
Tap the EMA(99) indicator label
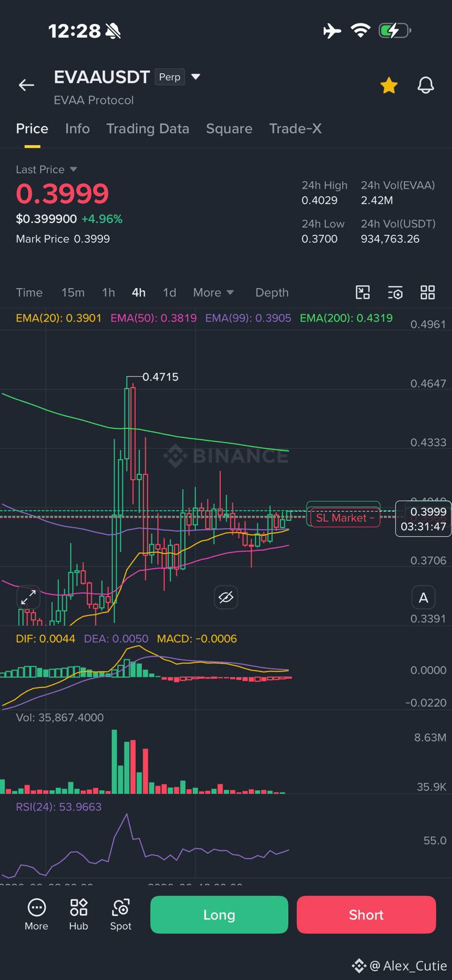click(248, 318)
